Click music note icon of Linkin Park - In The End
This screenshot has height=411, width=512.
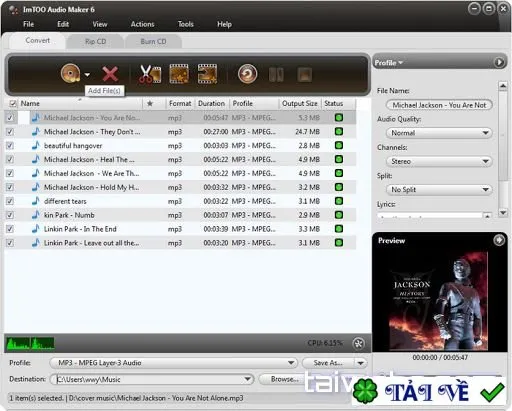point(36,229)
